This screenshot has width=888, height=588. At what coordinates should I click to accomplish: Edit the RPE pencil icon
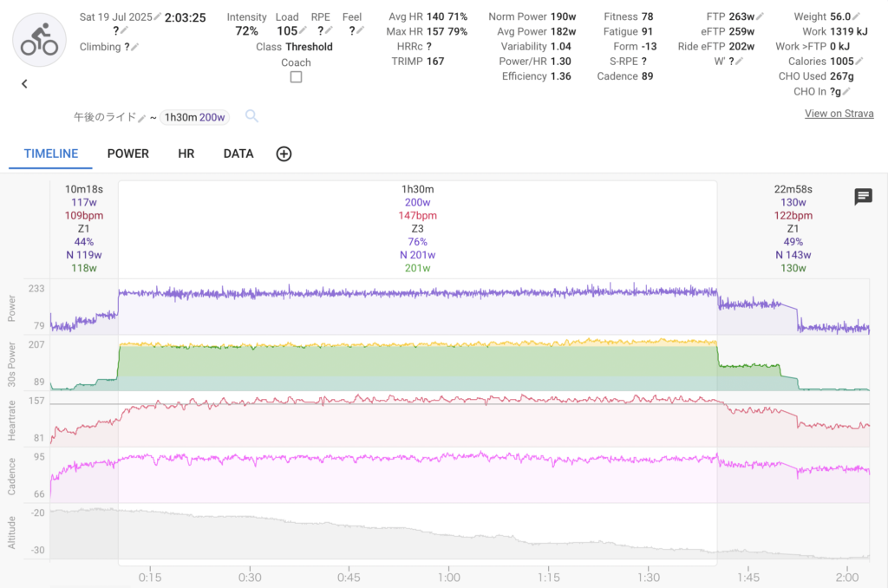329,30
